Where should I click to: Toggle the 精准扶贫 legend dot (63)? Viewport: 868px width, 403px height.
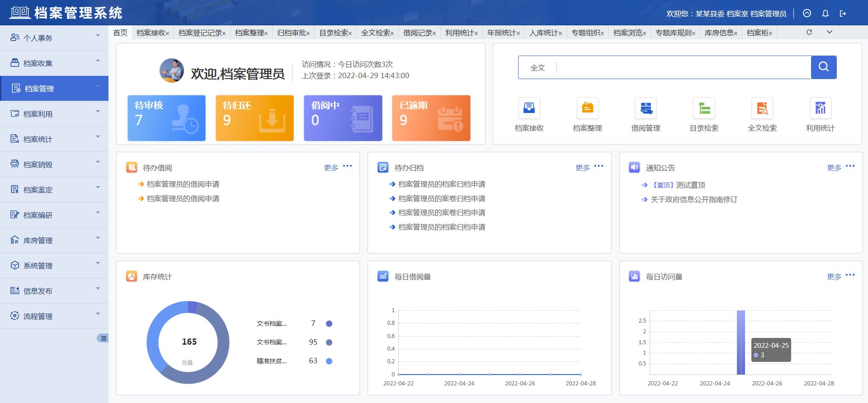[329, 361]
